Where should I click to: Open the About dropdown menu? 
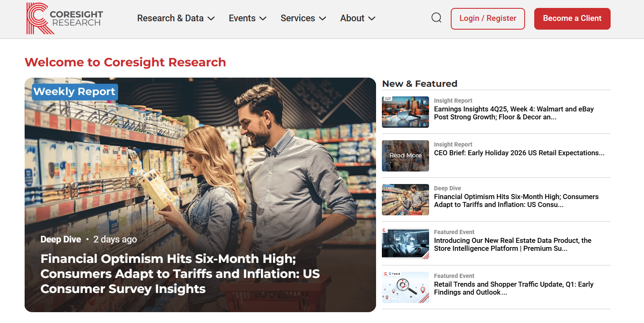point(357,18)
